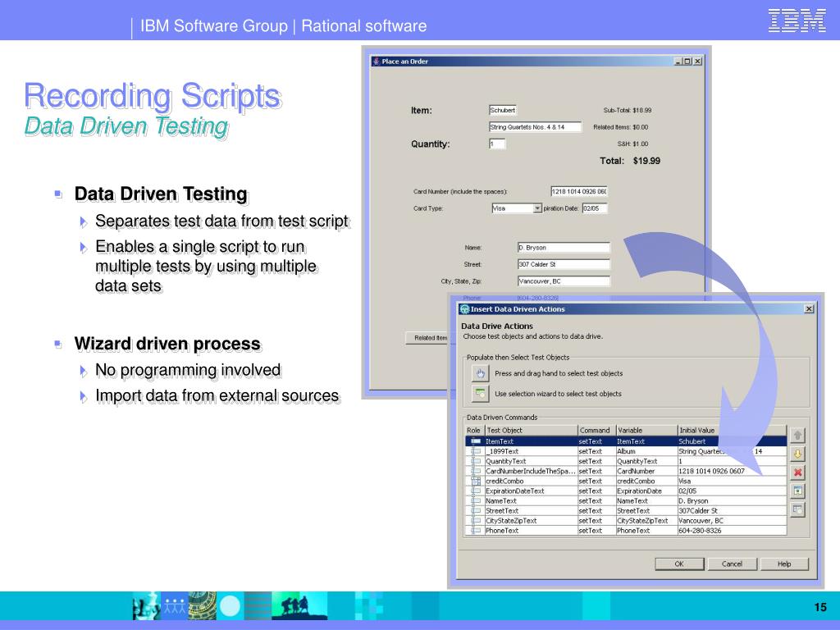Viewport: 840px width, 630px height.
Task: Select the CardNumberIncludeTheSpa... test object cell
Action: [532, 471]
